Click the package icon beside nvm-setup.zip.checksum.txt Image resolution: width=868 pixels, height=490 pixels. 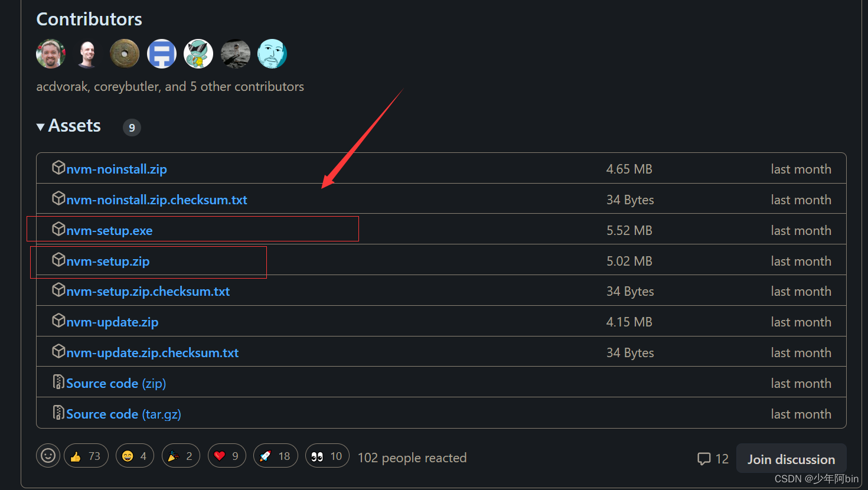[x=58, y=290]
